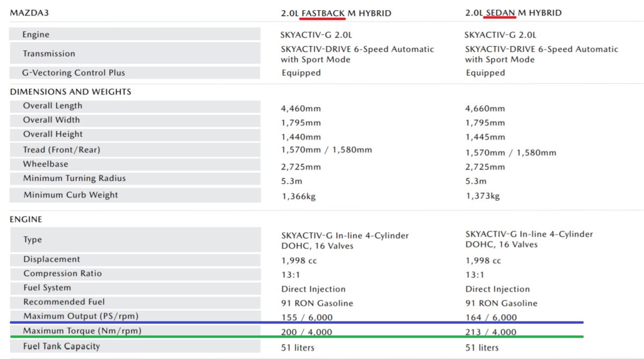Click the Fastback column's 5.3m turning radius

click(292, 181)
